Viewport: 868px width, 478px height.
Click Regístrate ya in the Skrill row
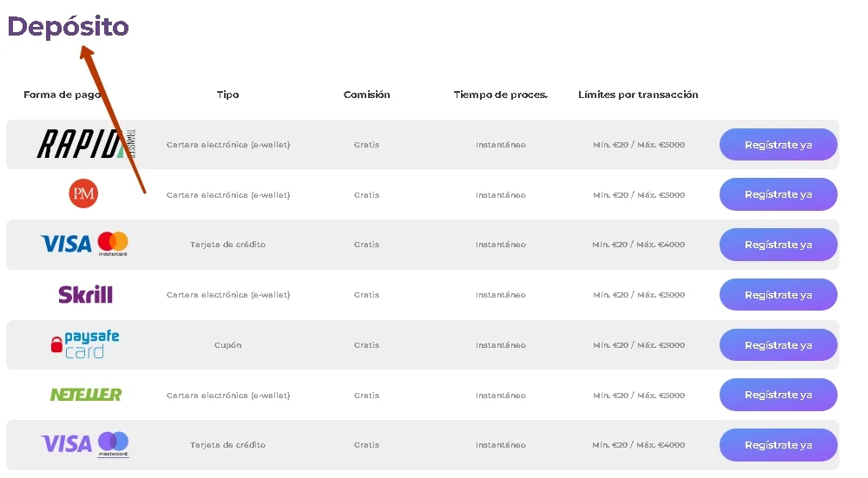[x=779, y=295]
